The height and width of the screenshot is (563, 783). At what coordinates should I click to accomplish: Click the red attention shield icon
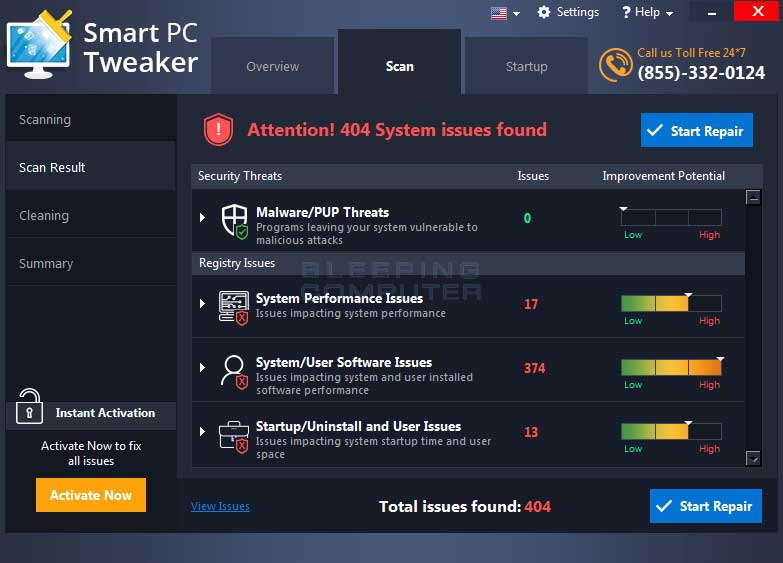click(218, 129)
